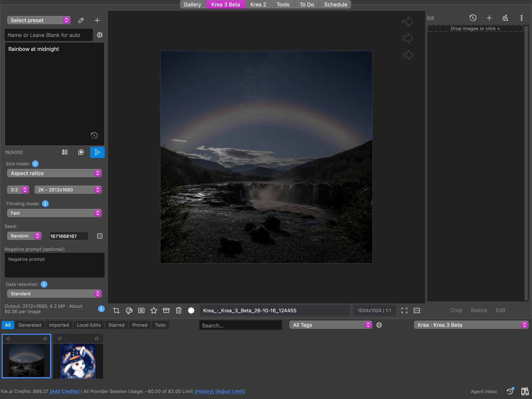Open reference images history clock
This screenshot has width=532, height=399.
(x=473, y=18)
